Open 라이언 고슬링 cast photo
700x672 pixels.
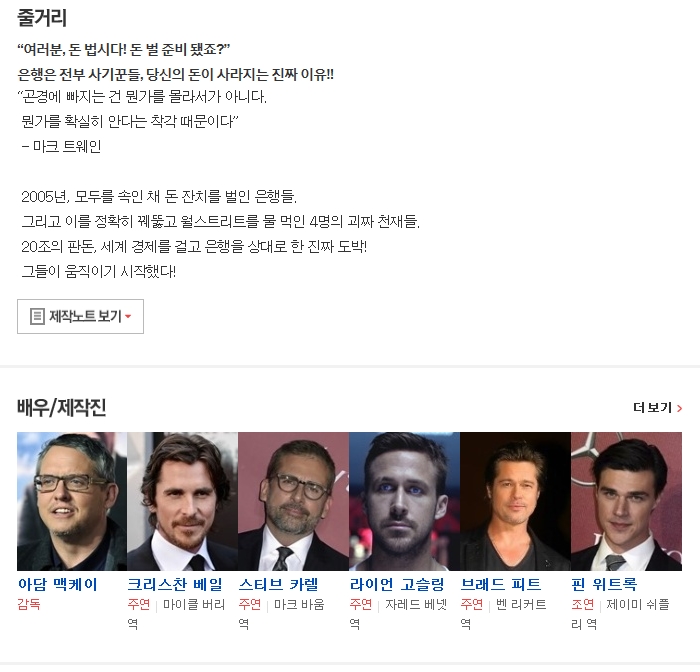[x=404, y=501]
